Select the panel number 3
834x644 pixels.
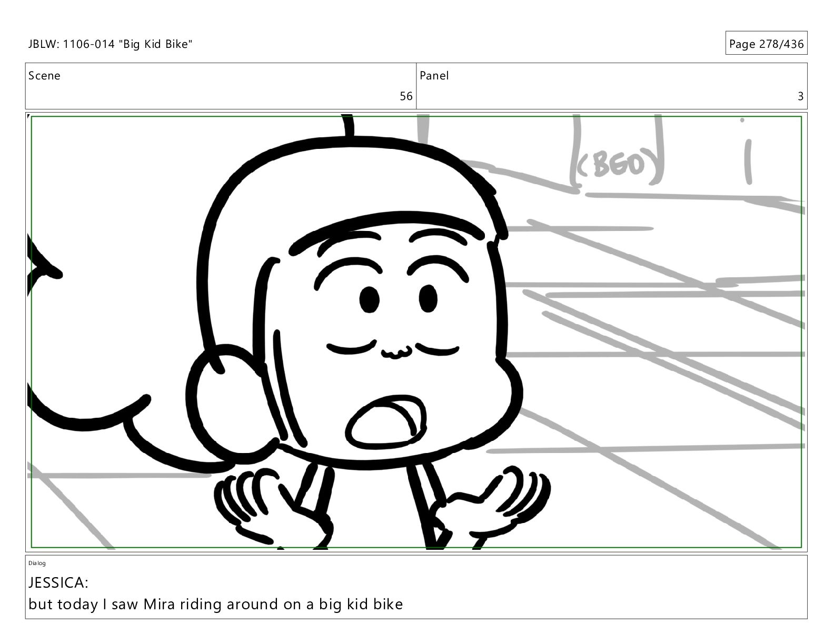click(800, 96)
